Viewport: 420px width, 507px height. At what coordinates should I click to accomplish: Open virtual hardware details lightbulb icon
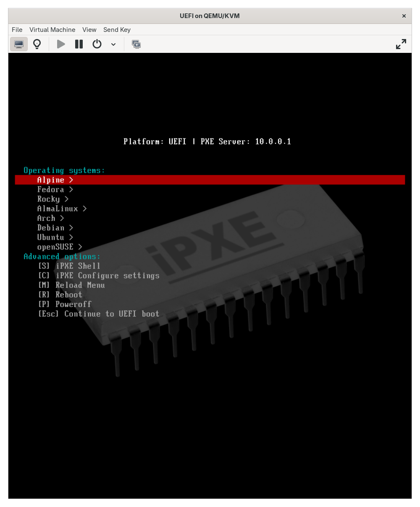(x=37, y=44)
